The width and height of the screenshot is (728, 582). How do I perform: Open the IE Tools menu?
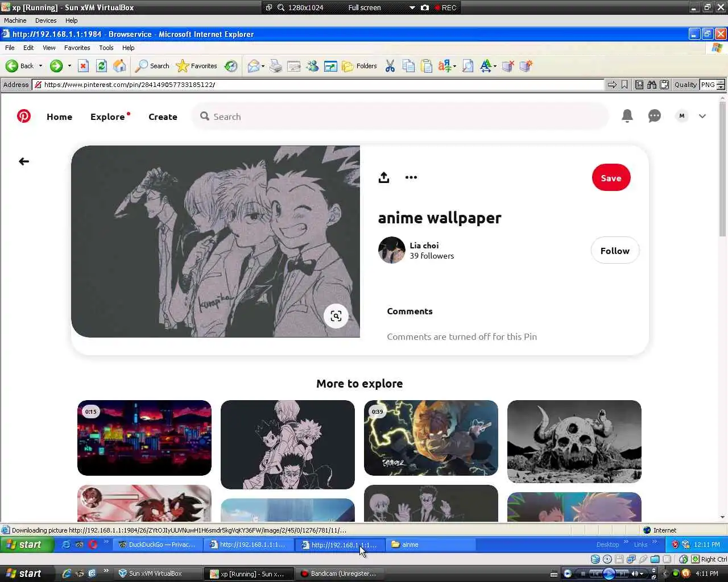point(106,48)
